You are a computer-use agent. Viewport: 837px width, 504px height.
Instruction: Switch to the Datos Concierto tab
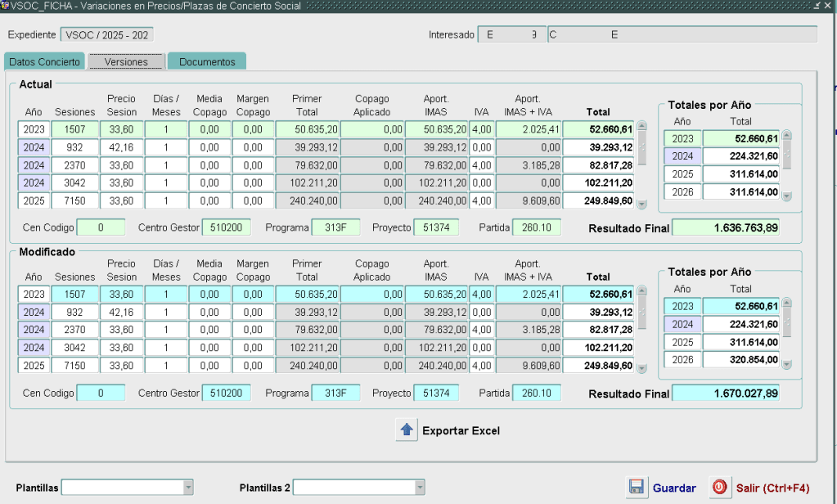click(x=44, y=62)
